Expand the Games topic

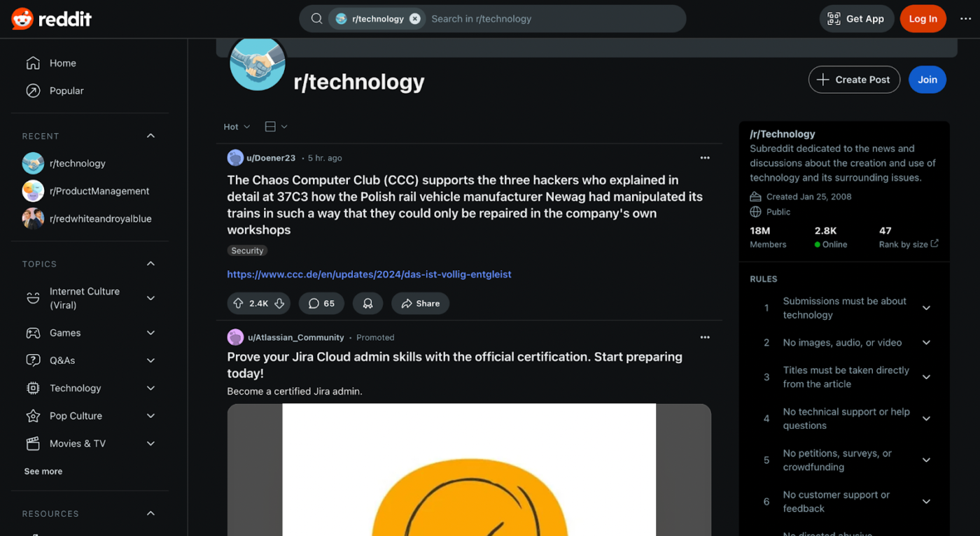150,333
